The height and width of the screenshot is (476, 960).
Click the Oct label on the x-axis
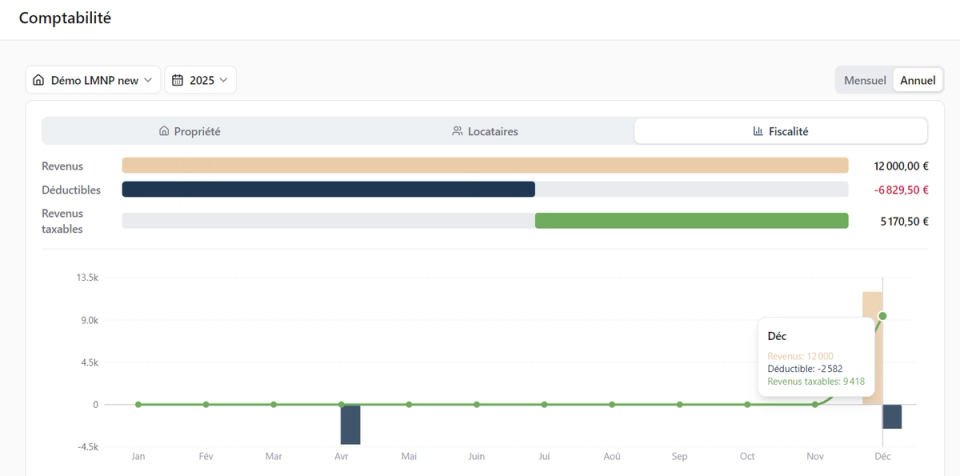pyautogui.click(x=747, y=456)
